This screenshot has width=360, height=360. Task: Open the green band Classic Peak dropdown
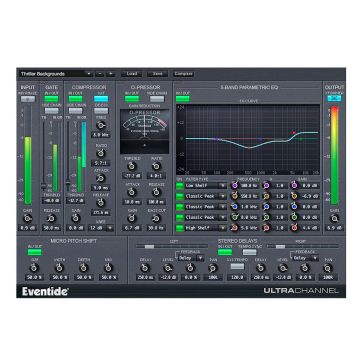(x=206, y=217)
